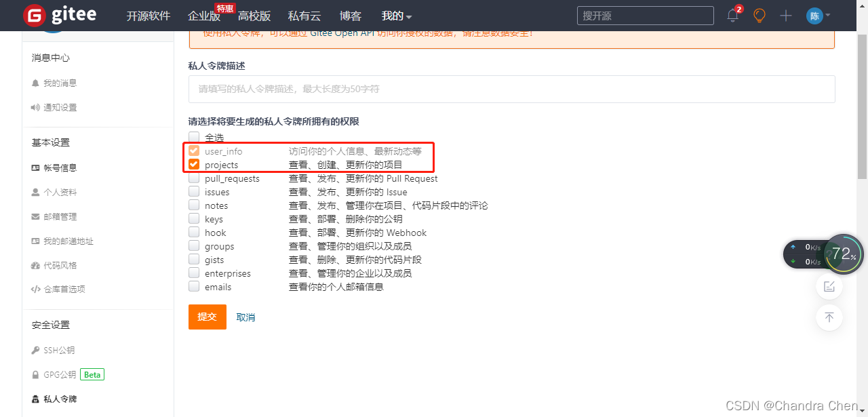Select the SSH公钥 key icon in sidebar
Viewport: 868px width, 417px height.
35,350
